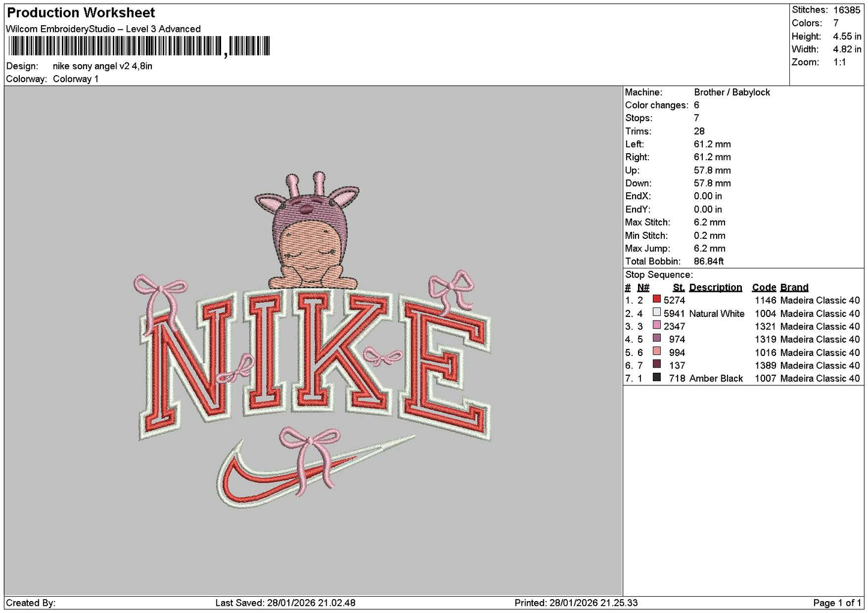Click the Max Stitch value 6.2 mm
Viewport: 868px width, 613px height.
click(x=709, y=222)
